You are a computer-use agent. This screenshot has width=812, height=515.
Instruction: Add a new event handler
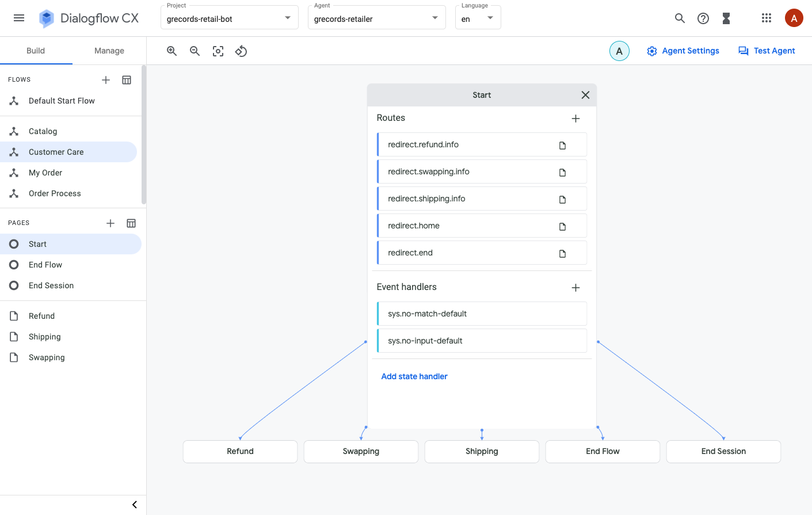[575, 288]
